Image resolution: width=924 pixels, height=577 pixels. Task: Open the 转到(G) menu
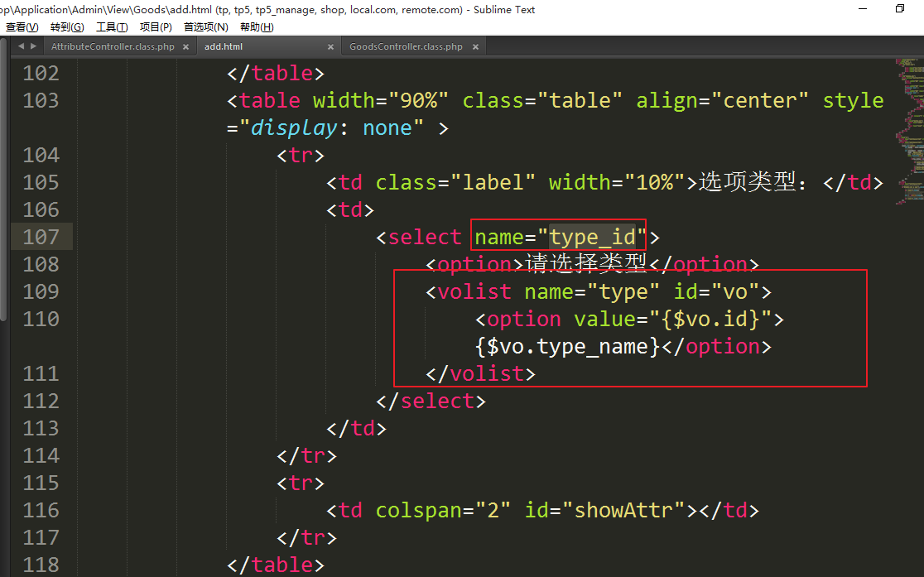[67, 27]
